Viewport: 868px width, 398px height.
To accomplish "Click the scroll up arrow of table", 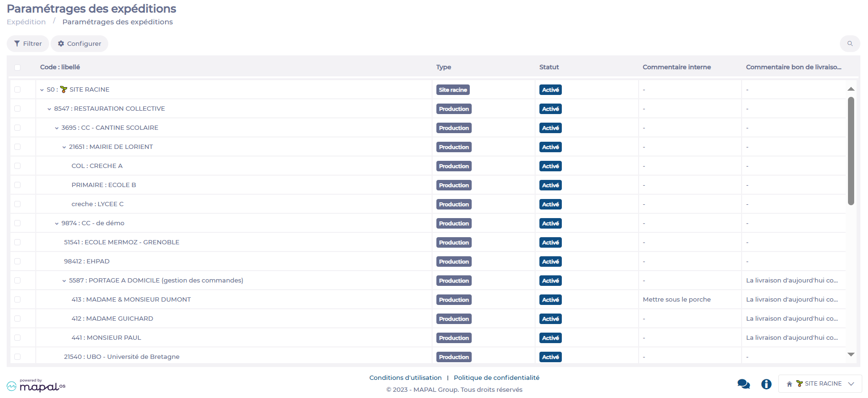I will (x=850, y=89).
